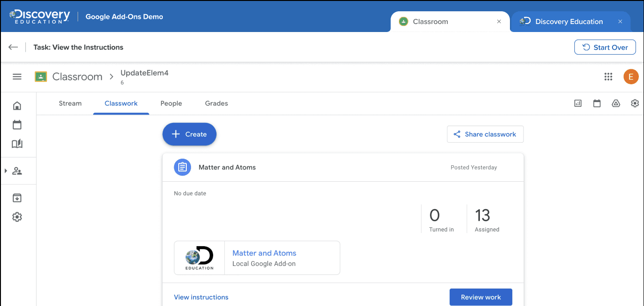Switch to the Stream tab
The width and height of the screenshot is (644, 306).
click(x=70, y=104)
